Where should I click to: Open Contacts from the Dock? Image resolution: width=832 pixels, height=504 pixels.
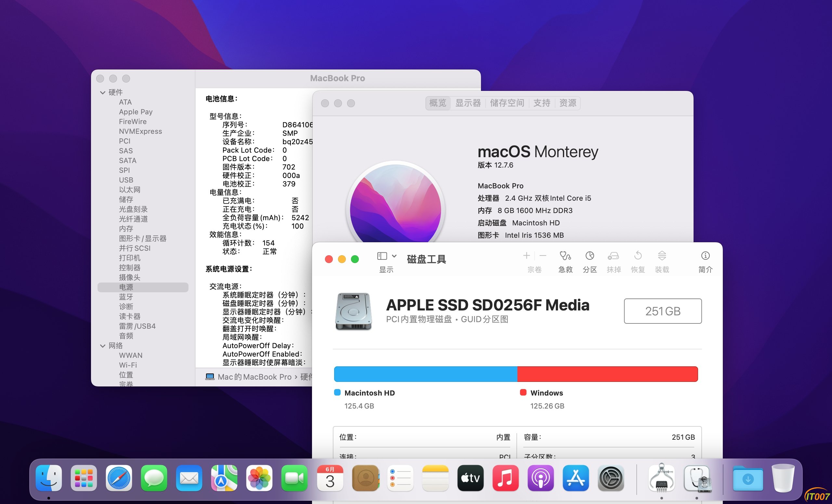coord(366,478)
